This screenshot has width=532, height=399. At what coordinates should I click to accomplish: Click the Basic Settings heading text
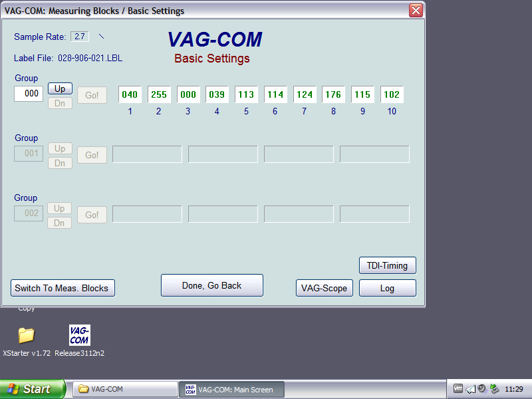click(212, 59)
